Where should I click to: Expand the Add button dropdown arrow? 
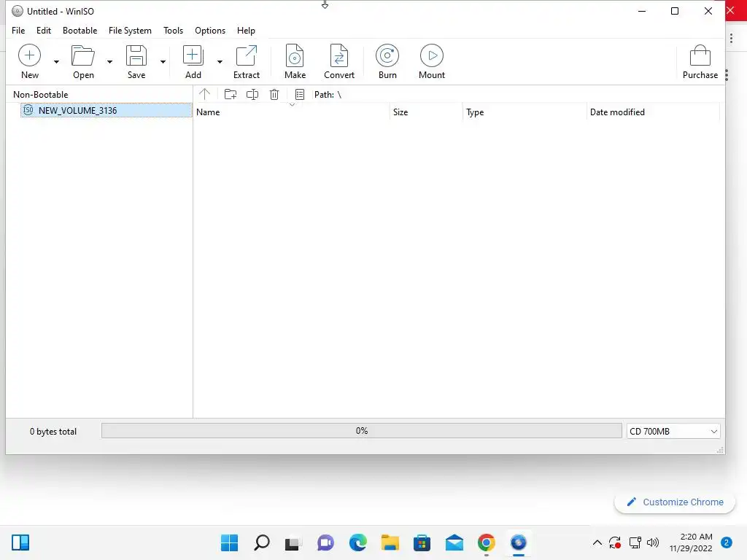point(220,62)
